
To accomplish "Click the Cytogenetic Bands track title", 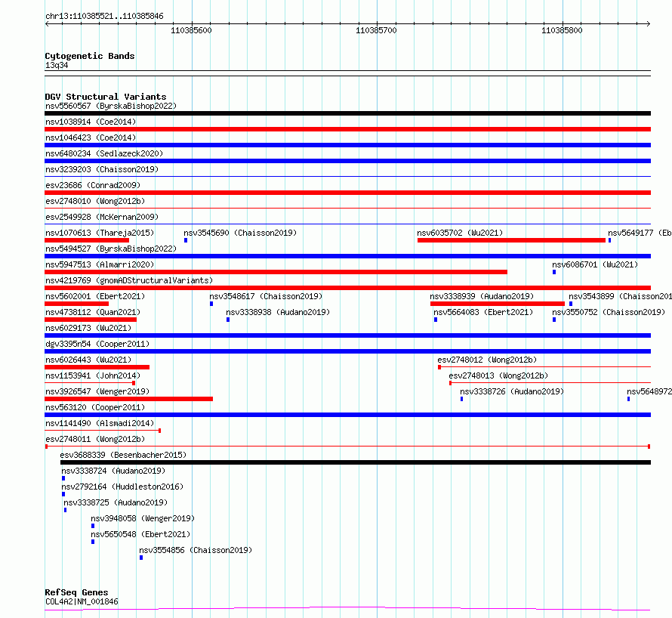I will point(90,56).
